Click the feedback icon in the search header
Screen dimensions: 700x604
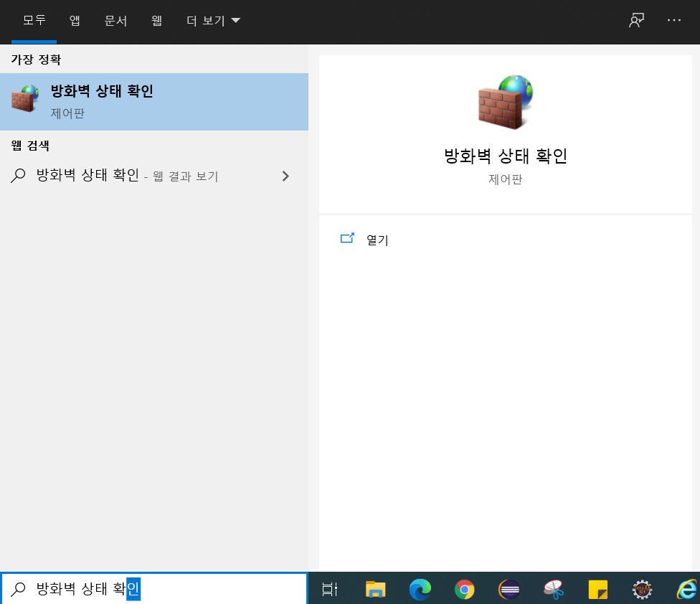coord(635,20)
